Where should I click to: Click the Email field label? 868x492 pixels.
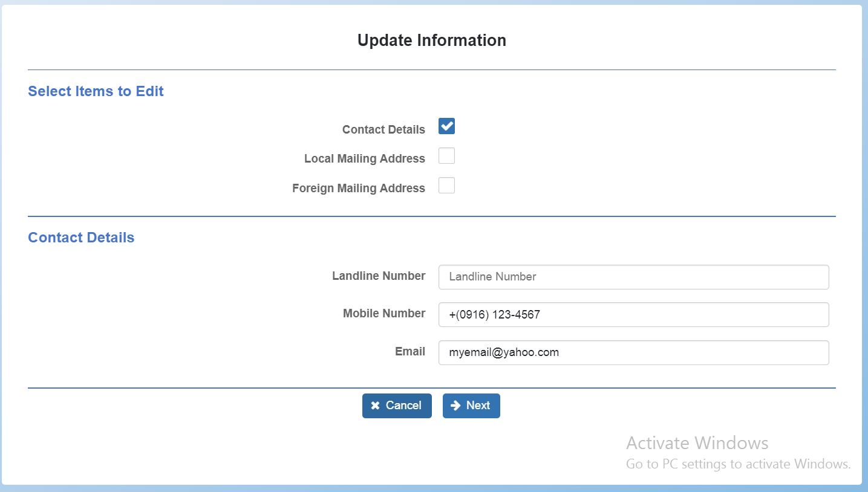coord(410,351)
